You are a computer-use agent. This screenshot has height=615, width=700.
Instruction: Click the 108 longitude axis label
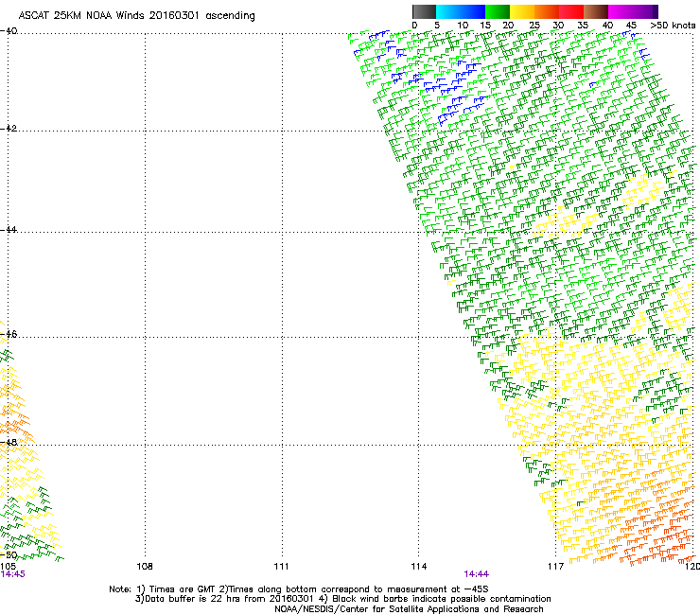(x=145, y=567)
